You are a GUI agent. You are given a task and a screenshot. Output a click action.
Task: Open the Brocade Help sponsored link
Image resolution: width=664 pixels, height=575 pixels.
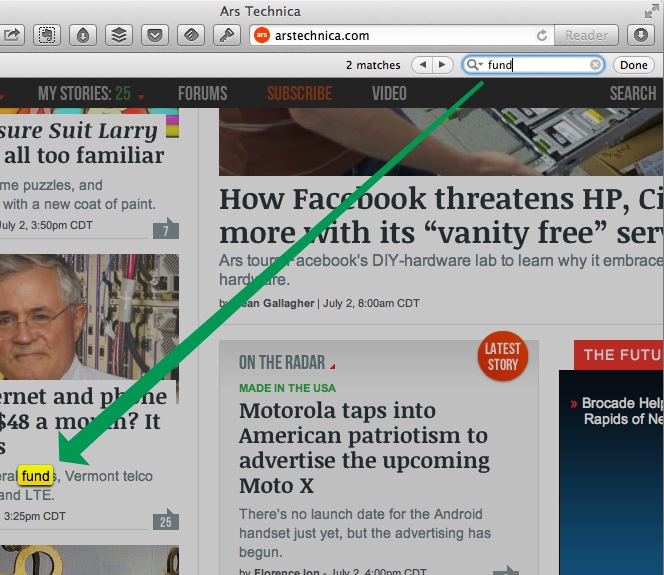click(622, 411)
